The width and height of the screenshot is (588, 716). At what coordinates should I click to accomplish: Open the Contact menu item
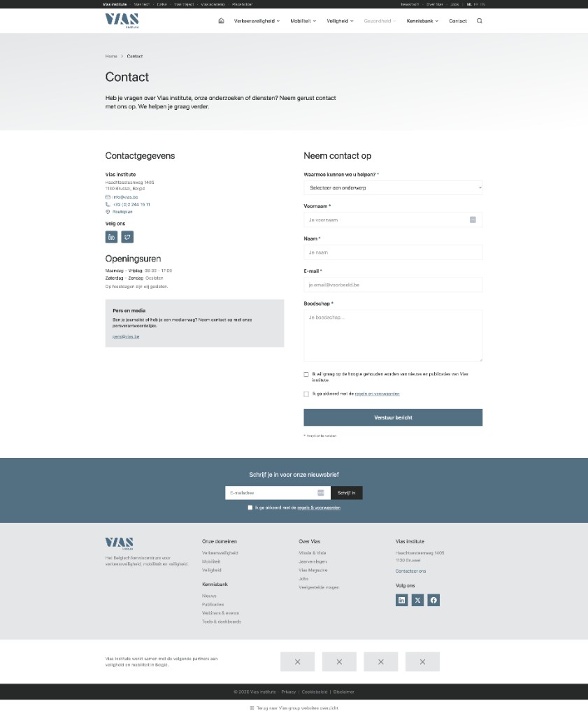point(458,21)
